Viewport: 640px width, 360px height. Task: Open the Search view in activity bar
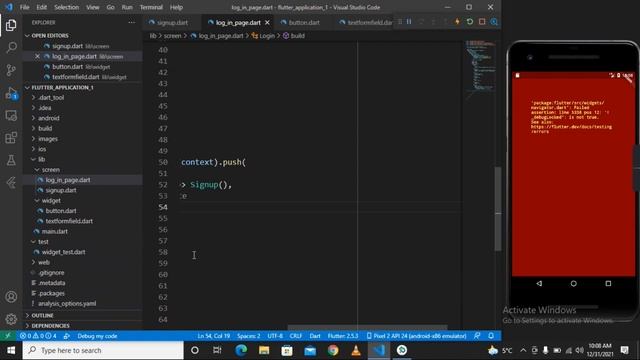coord(11,48)
